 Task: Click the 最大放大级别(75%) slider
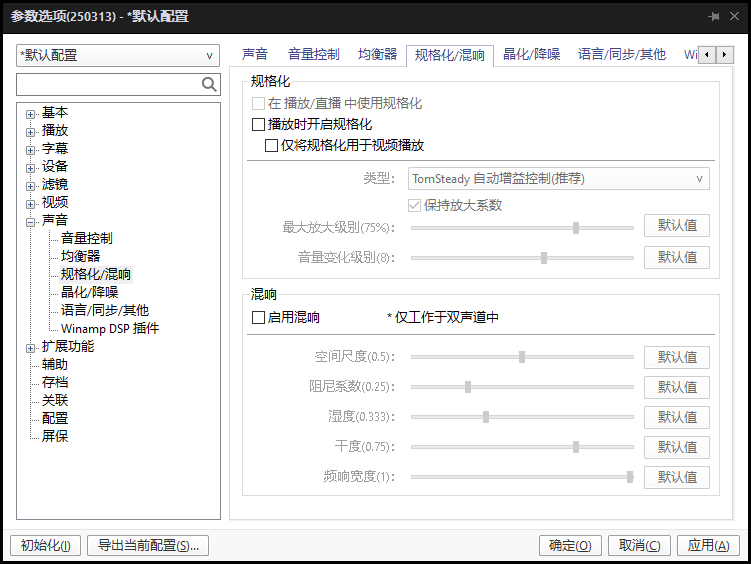(x=522, y=228)
